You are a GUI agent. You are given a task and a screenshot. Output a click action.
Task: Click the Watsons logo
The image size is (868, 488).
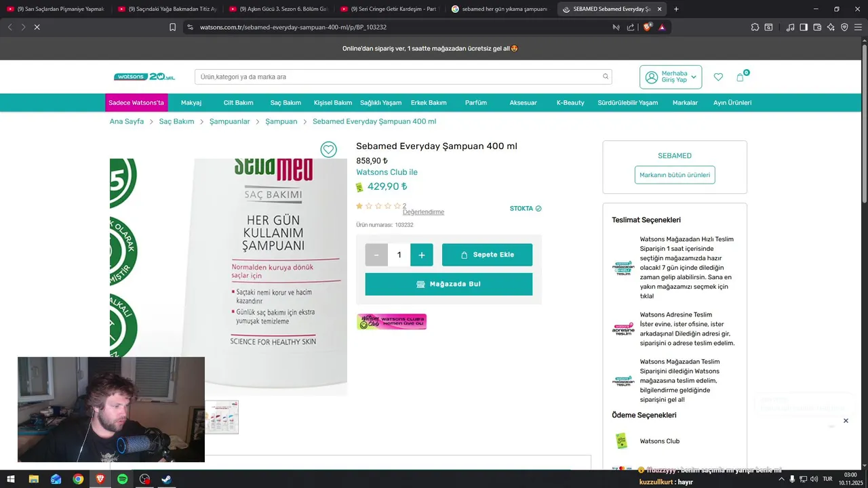coord(144,77)
